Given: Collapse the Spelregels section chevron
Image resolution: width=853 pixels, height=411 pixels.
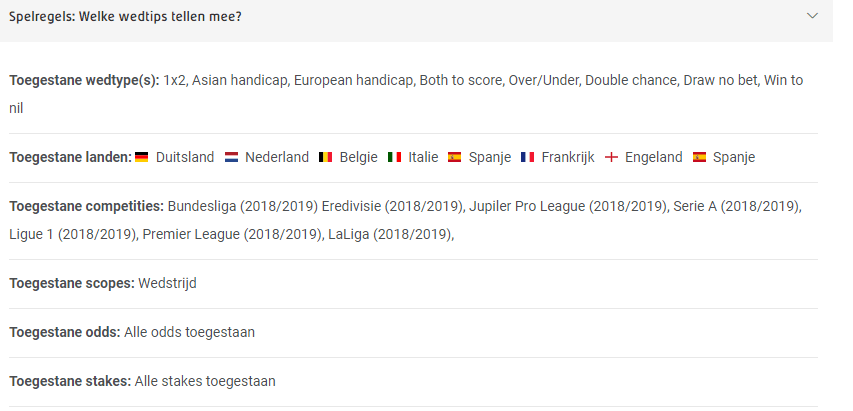Looking at the screenshot, I should pos(812,16).
